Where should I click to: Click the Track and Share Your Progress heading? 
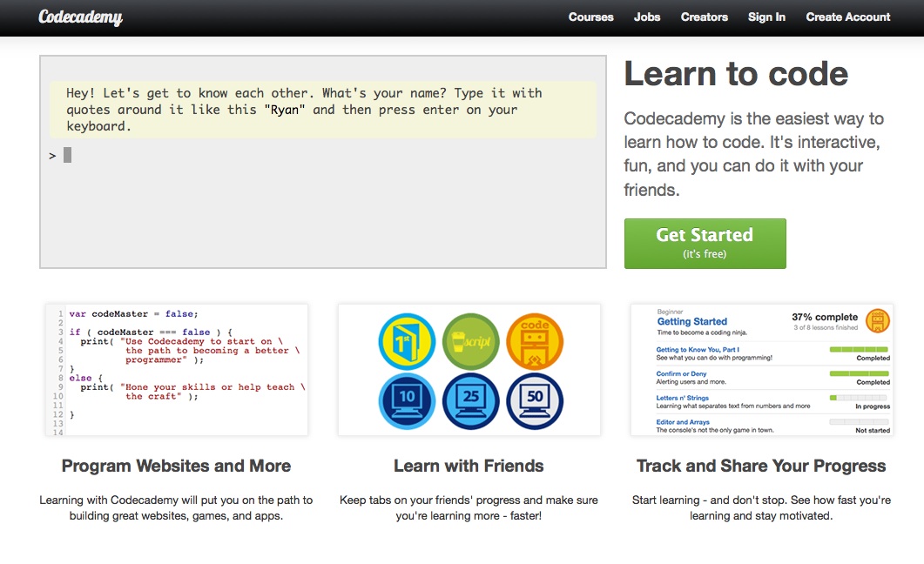coord(761,466)
